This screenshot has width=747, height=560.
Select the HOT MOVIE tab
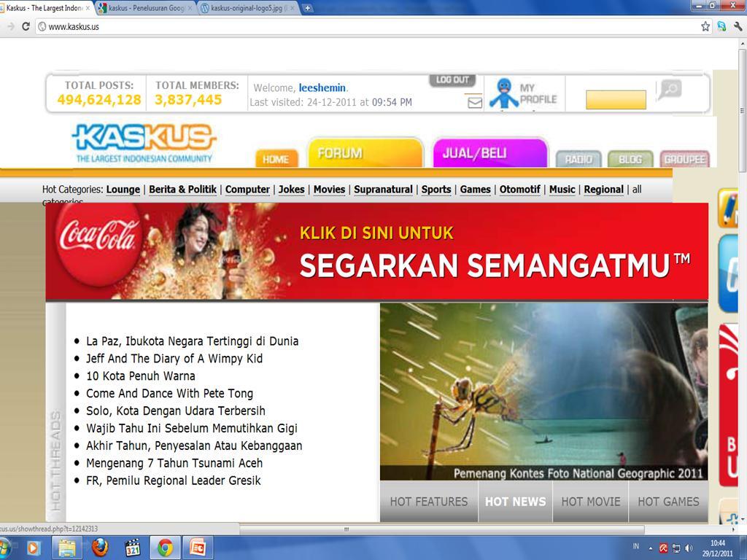click(590, 501)
